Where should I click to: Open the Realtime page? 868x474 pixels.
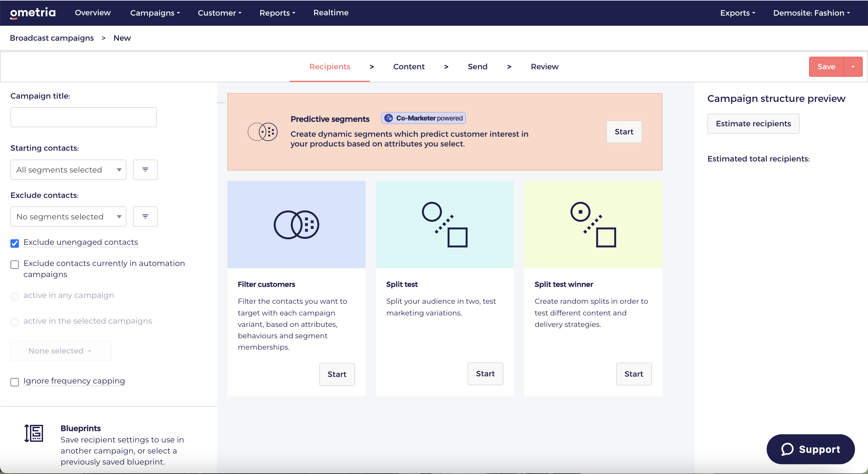[331, 13]
